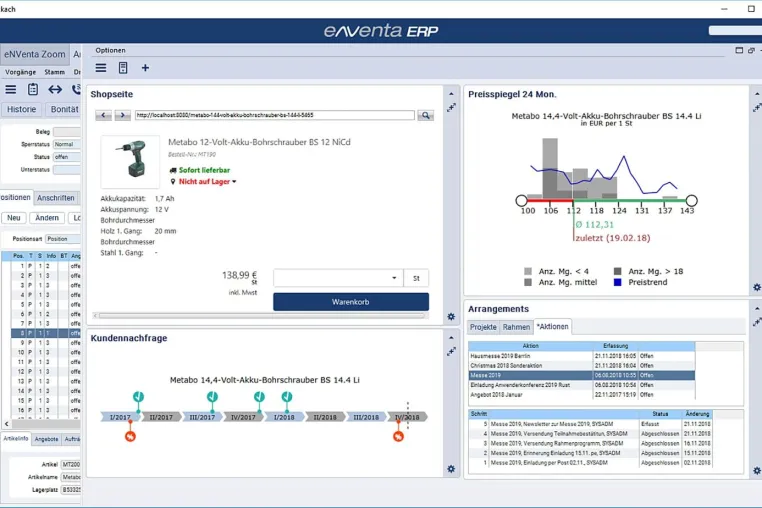Click the Ändern button
The image size is (762, 508).
pos(47,218)
